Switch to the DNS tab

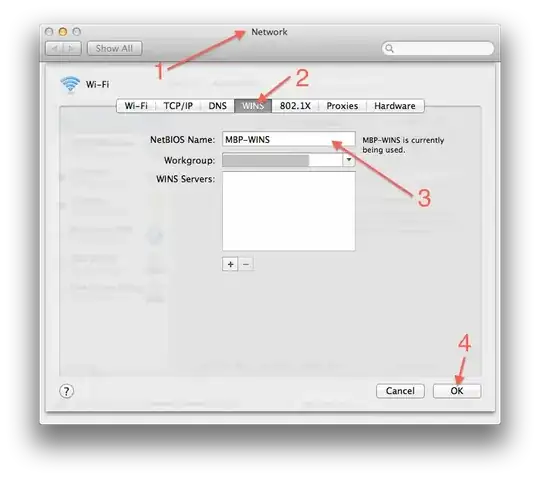click(x=217, y=106)
